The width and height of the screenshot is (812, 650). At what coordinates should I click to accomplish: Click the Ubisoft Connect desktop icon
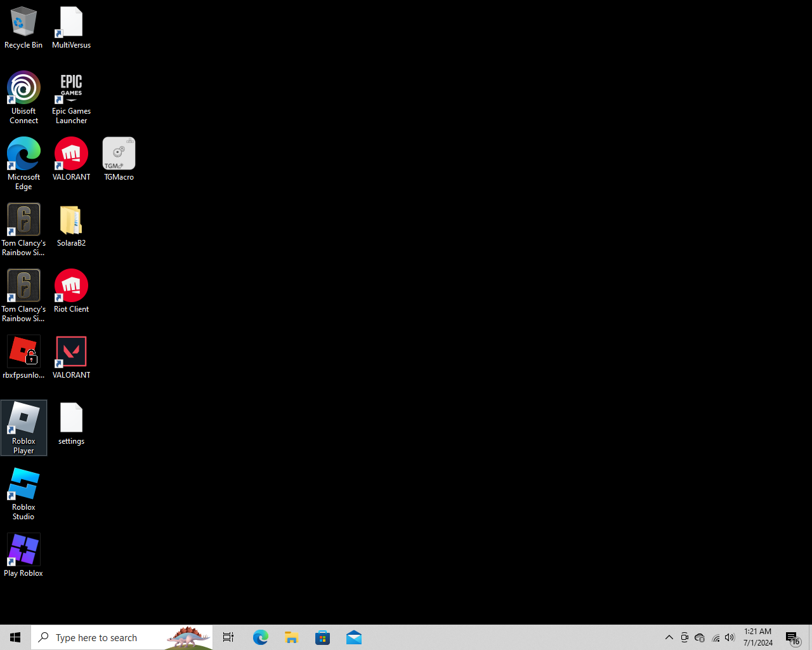23,98
